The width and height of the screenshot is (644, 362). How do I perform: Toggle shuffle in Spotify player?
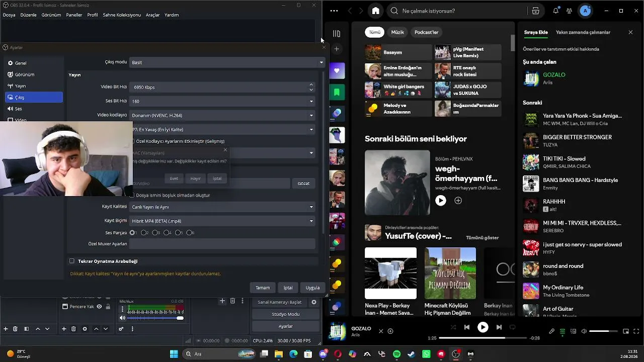click(x=453, y=327)
